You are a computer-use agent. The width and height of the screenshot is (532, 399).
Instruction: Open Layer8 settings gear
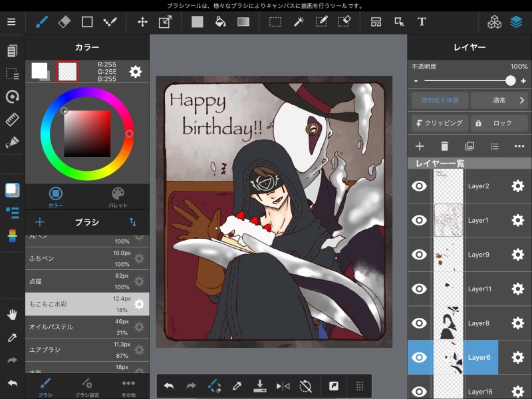(518, 323)
